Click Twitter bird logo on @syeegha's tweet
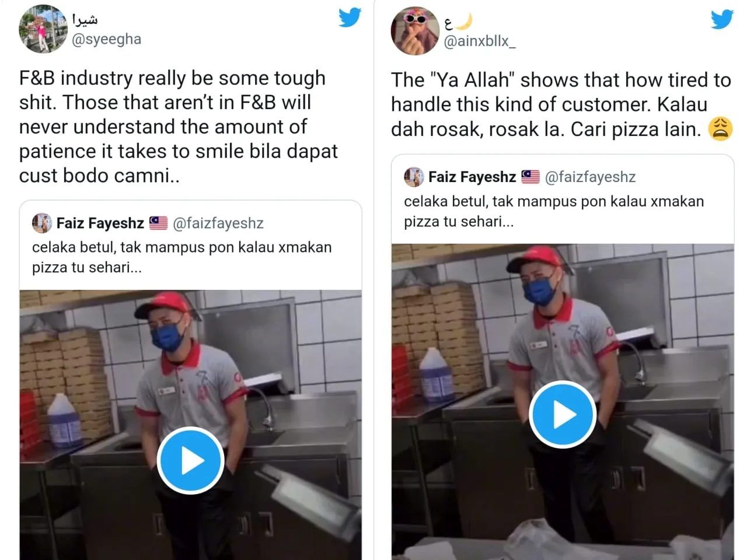Viewport: 747px width, 560px height. [350, 17]
